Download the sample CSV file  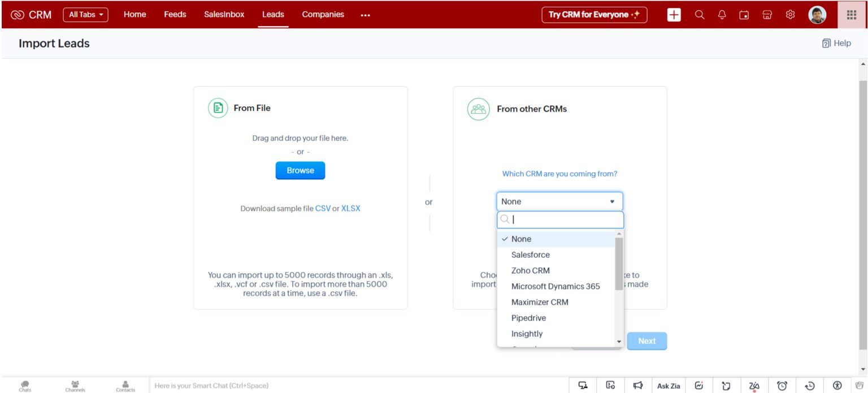(322, 208)
